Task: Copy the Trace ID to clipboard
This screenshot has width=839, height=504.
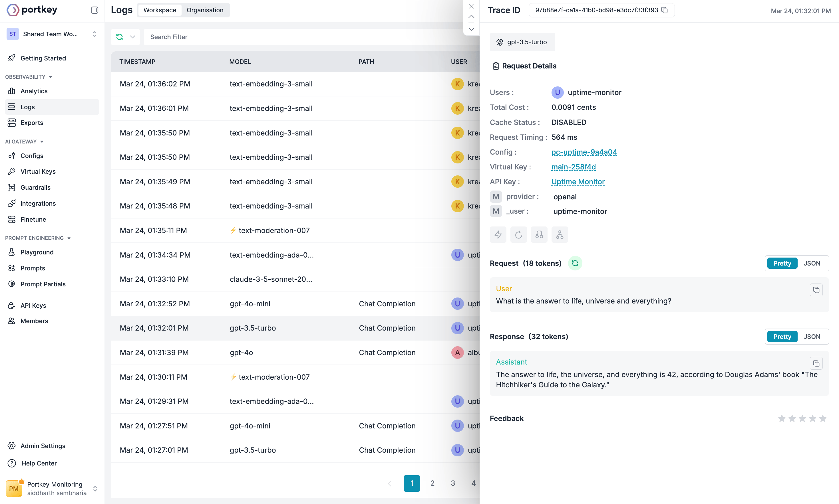Action: (664, 10)
